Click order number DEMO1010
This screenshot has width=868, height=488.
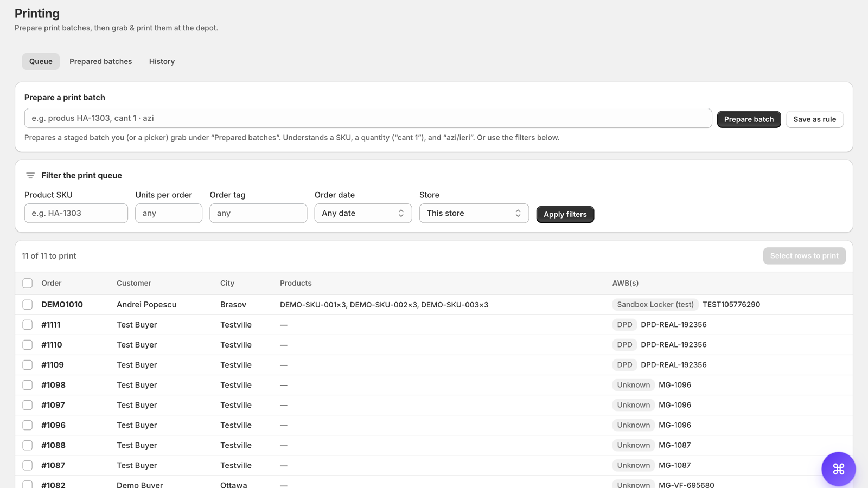(x=62, y=305)
